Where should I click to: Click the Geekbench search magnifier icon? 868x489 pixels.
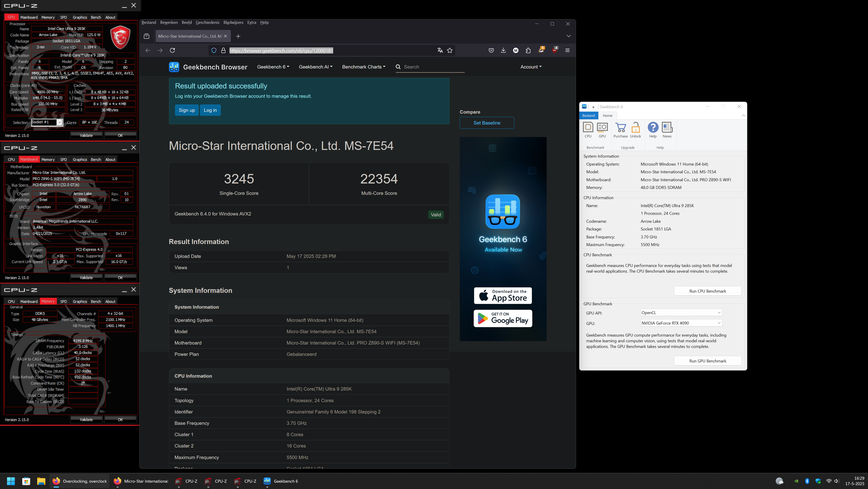click(398, 67)
